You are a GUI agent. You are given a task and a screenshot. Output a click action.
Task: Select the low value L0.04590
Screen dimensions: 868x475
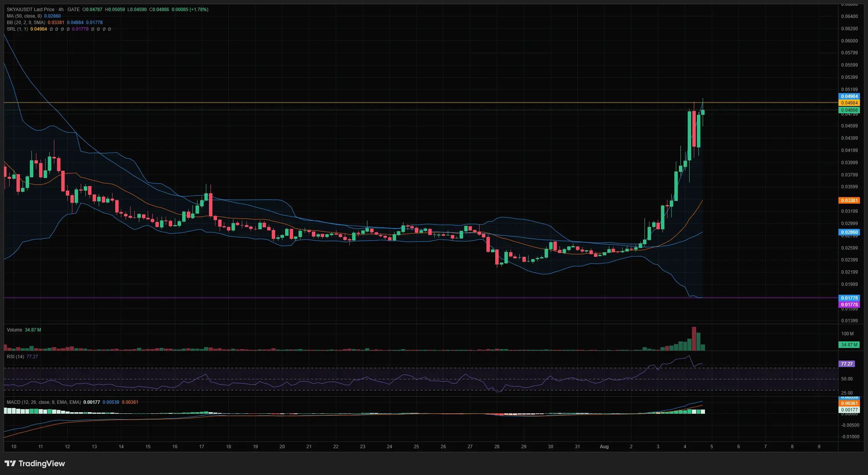pyautogui.click(x=137, y=10)
